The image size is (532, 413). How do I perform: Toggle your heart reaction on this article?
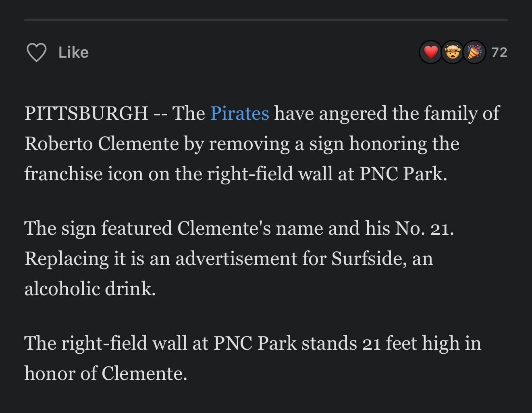coord(430,52)
